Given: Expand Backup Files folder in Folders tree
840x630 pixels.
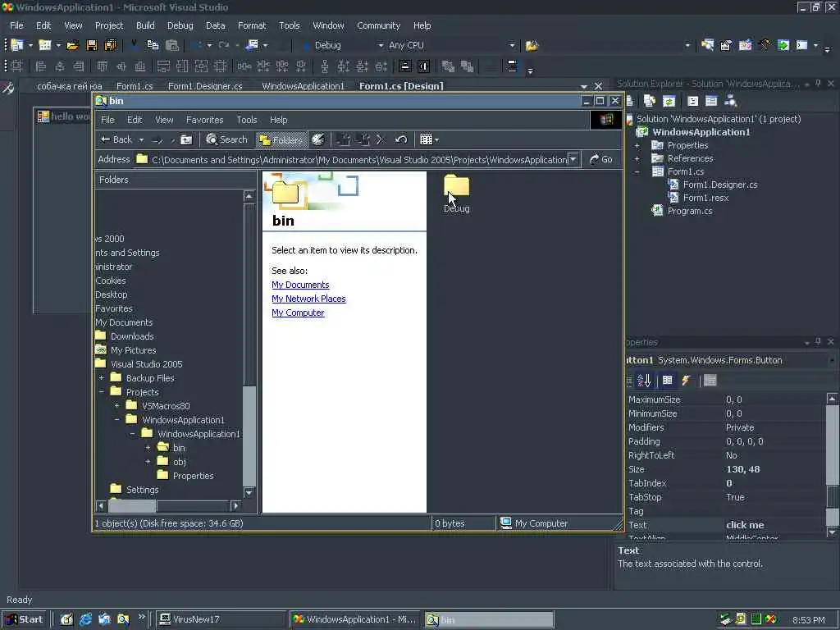Looking at the screenshot, I should click(101, 378).
